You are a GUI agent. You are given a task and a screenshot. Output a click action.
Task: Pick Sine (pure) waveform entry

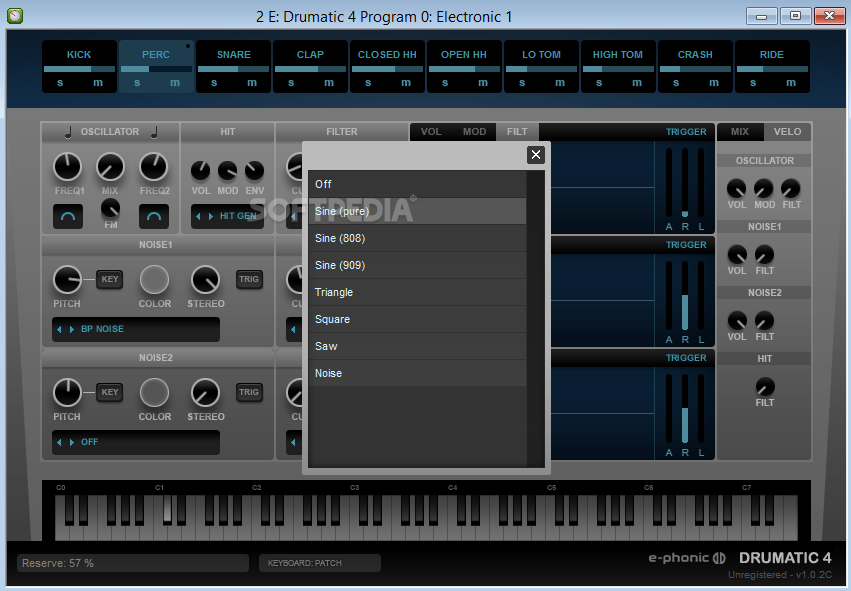tap(417, 211)
